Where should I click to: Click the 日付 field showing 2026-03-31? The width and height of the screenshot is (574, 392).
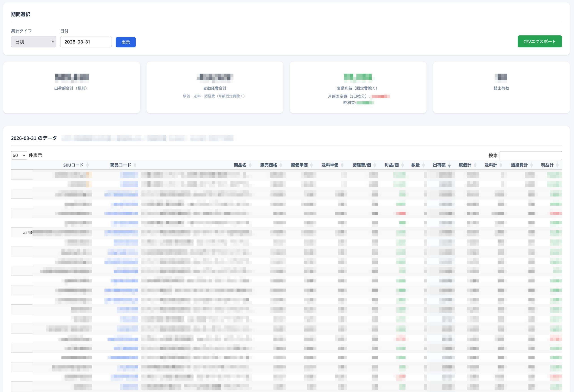coord(86,42)
